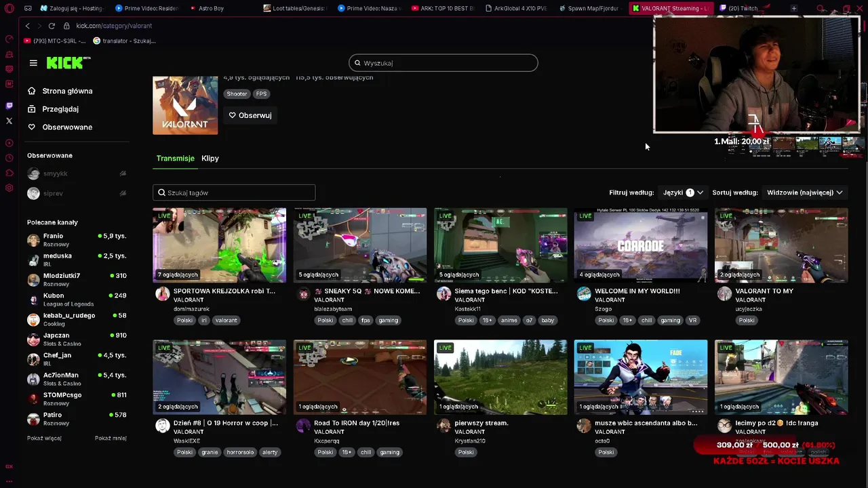Open Języki language filter dropdown

pos(683,192)
